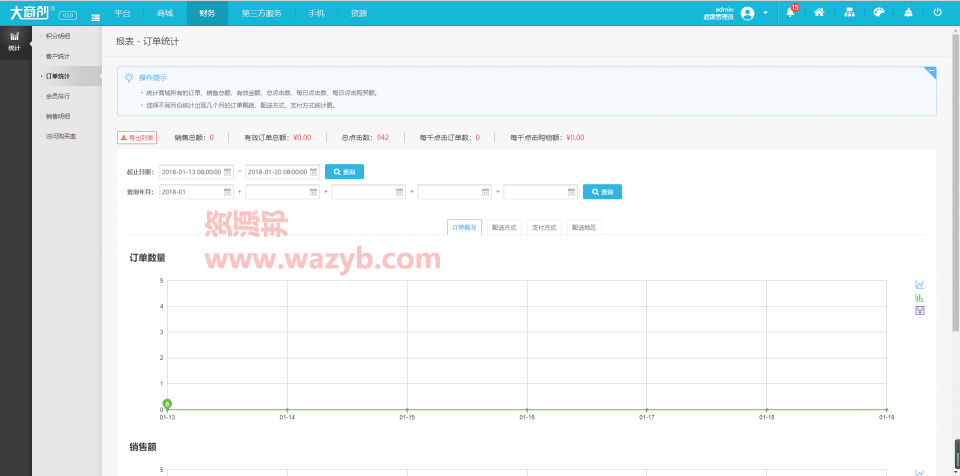Open the calendar icon in the 2018-01-13 start date field
This screenshot has width=960, height=476.
227,172
